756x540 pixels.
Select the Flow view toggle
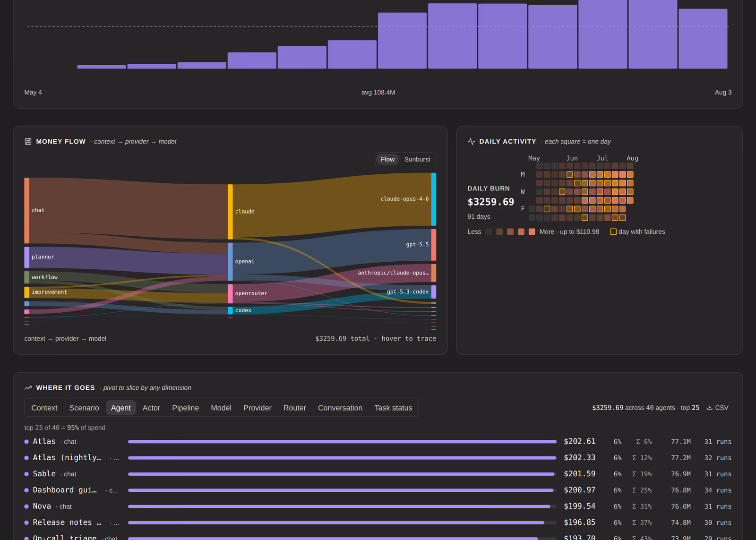[387, 159]
